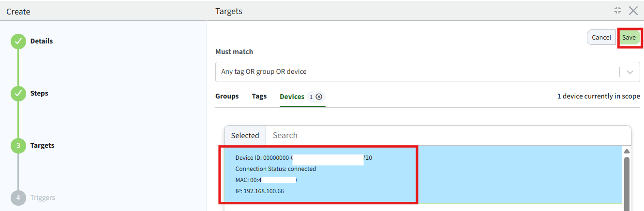Open the Devices tab
The image size is (644, 211).
click(292, 97)
